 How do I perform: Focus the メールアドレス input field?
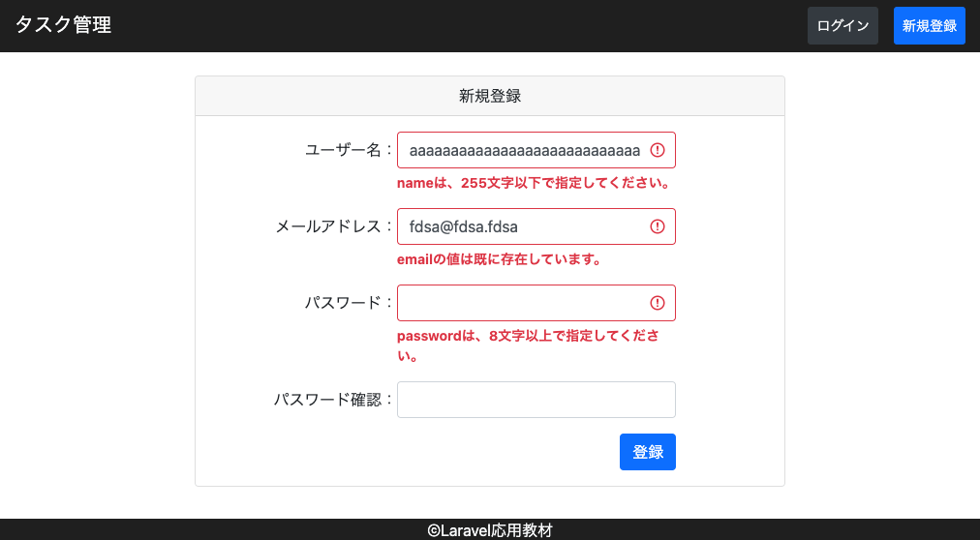[x=536, y=226]
